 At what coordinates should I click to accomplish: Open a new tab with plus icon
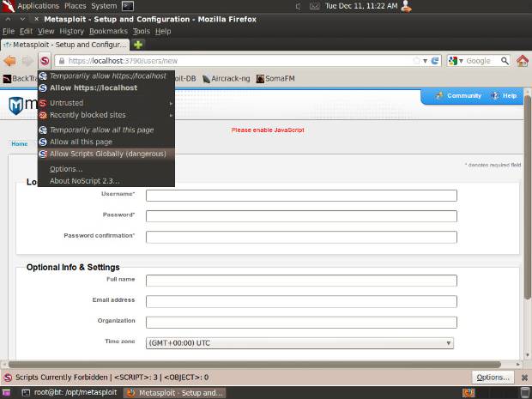(x=138, y=45)
